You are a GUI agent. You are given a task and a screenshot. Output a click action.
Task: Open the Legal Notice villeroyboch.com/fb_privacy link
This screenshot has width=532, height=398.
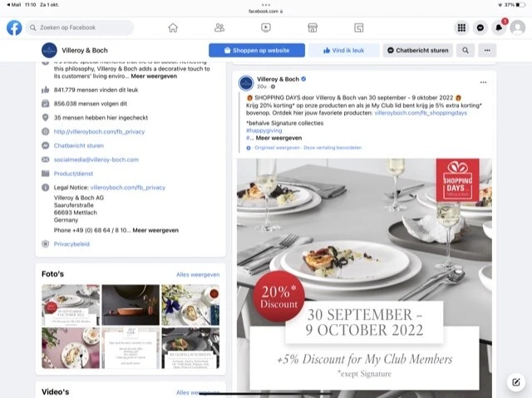tap(127, 187)
